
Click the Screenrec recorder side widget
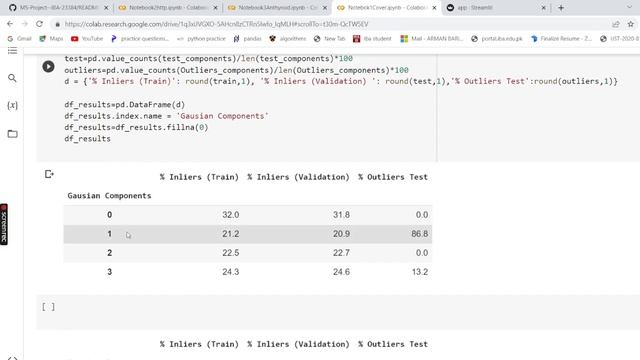pyautogui.click(x=4, y=224)
